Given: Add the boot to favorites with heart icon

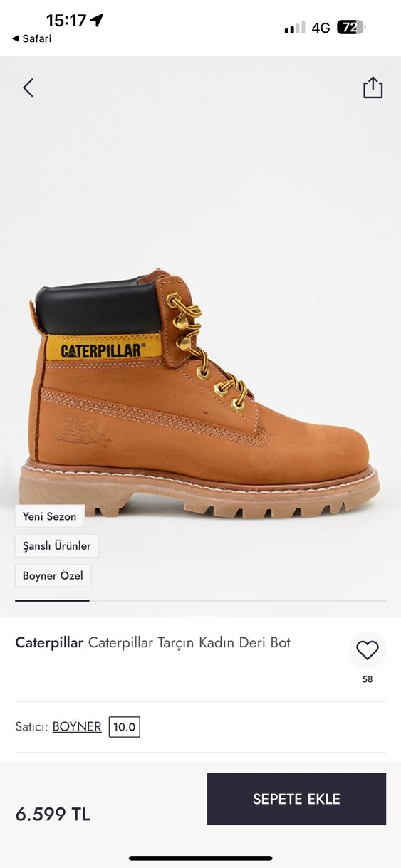Looking at the screenshot, I should pos(368,650).
